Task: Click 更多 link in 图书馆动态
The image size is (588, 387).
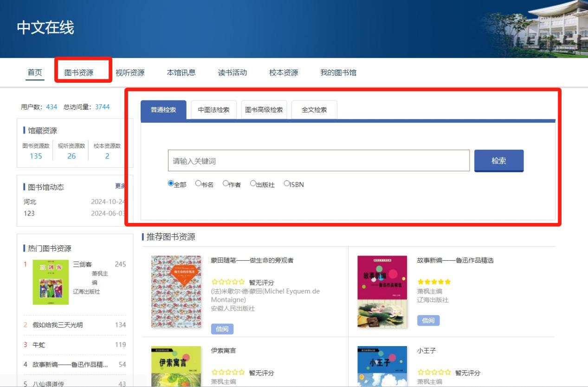Action: 120,186
